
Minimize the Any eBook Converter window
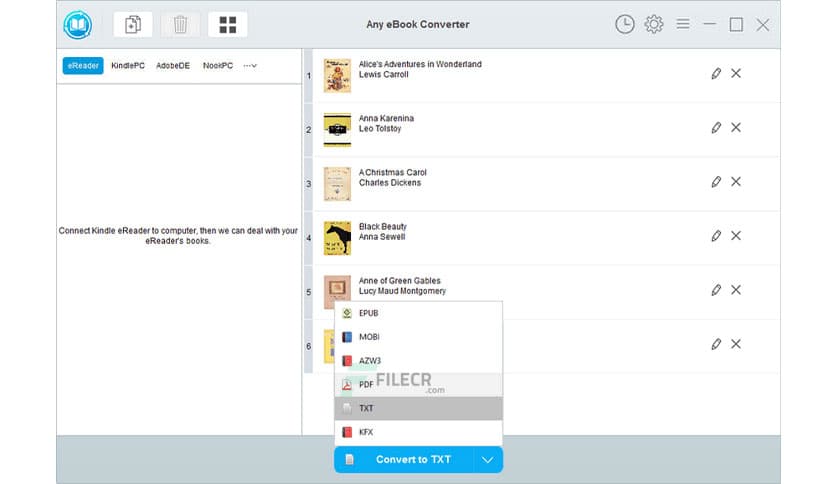710,24
